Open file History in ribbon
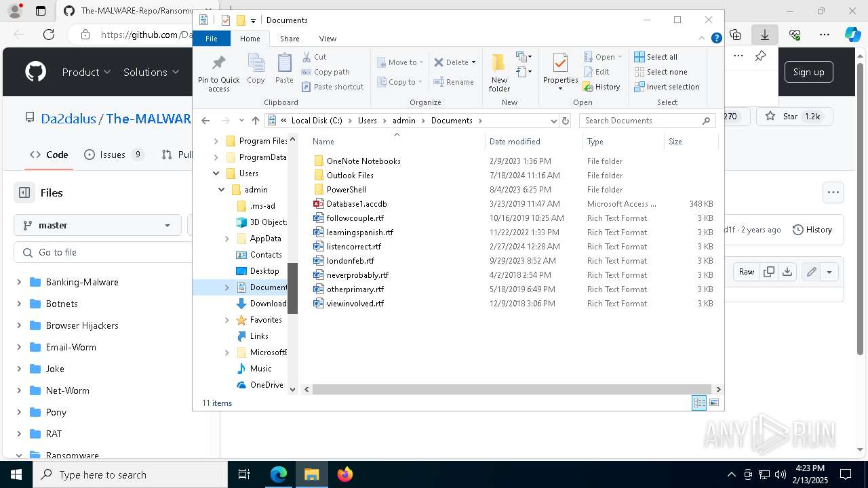 (601, 87)
